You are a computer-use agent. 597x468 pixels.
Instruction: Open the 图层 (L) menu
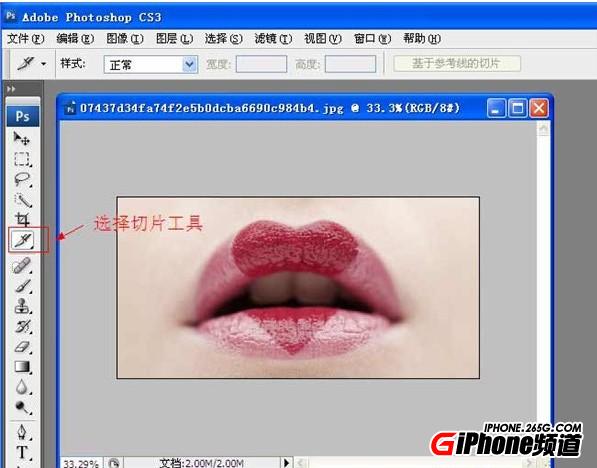coord(174,38)
